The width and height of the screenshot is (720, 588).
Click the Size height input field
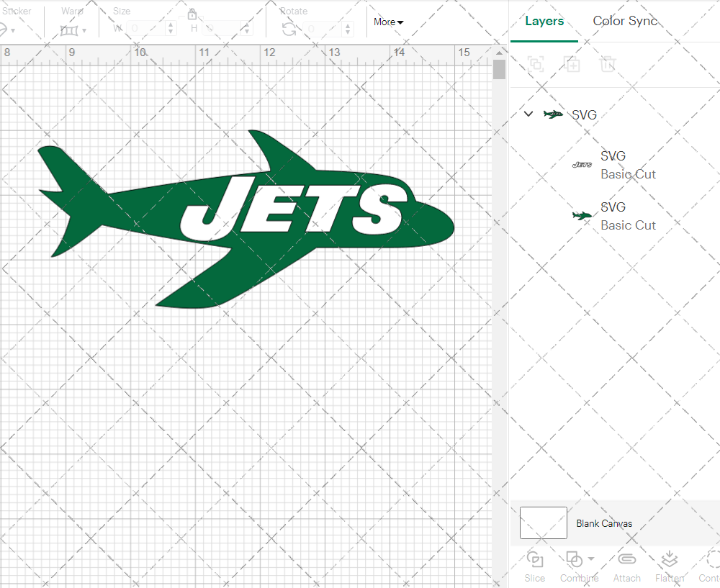click(220, 29)
